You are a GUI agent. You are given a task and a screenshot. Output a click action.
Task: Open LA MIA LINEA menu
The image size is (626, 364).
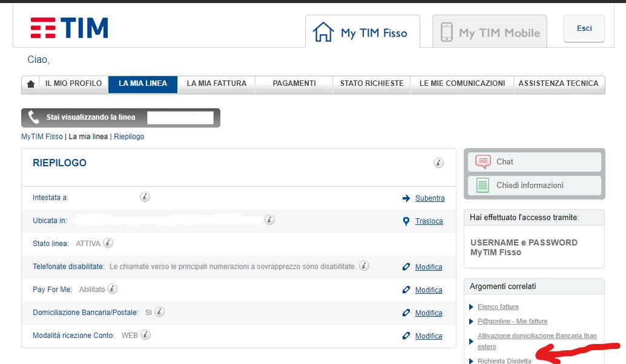[143, 83]
